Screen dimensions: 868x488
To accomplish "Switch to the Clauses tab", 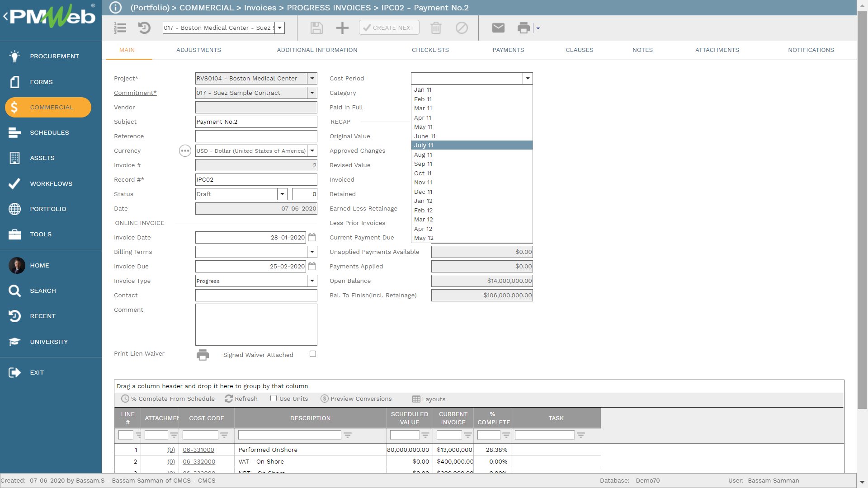I will click(580, 50).
